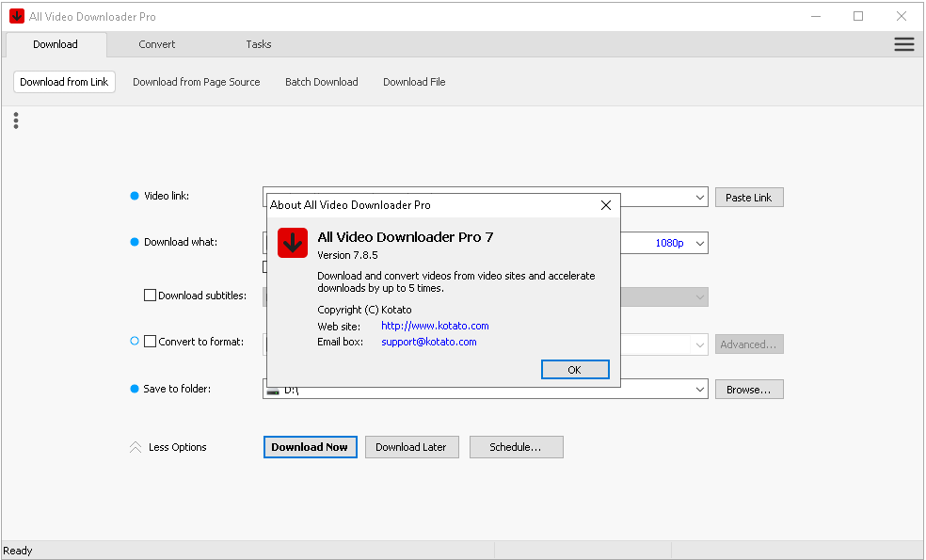Click the Copyright (C) Kotato text
The height and width of the screenshot is (560, 926).
coord(364,310)
